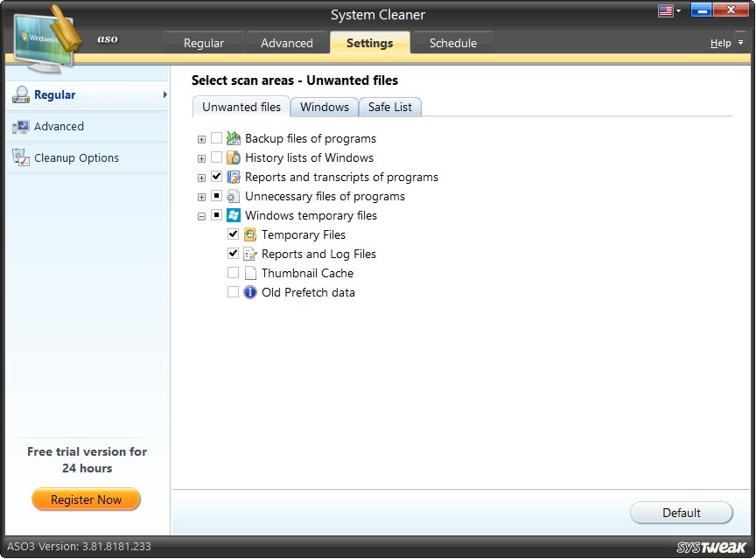Switch to the Safe List tab
The image size is (756, 559).
(x=390, y=106)
